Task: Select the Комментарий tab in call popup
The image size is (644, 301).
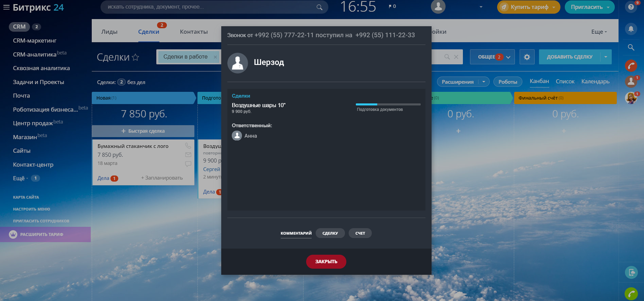Action: pyautogui.click(x=296, y=233)
